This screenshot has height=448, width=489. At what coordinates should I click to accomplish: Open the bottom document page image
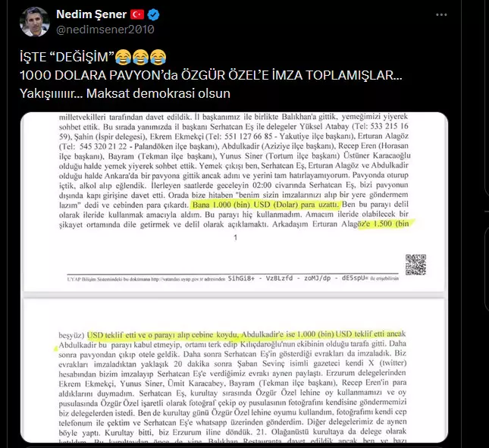234,371
